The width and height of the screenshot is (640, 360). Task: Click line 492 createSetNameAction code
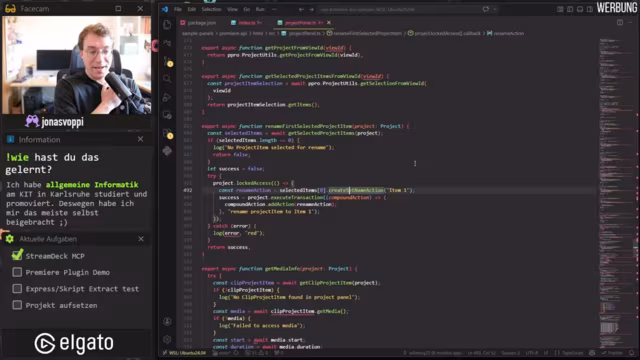tap(356, 190)
